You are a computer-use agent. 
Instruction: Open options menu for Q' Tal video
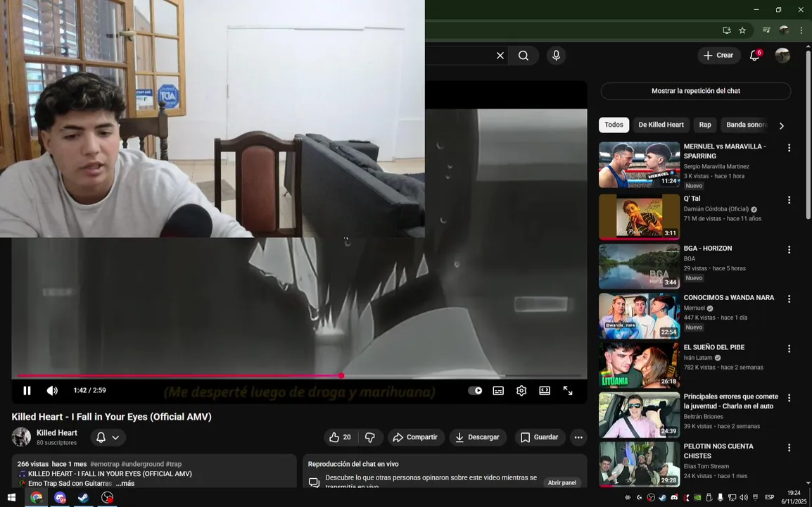click(789, 199)
